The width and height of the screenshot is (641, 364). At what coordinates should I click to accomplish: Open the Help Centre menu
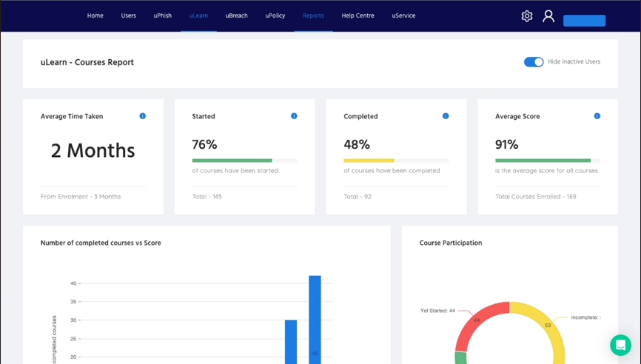pos(358,16)
